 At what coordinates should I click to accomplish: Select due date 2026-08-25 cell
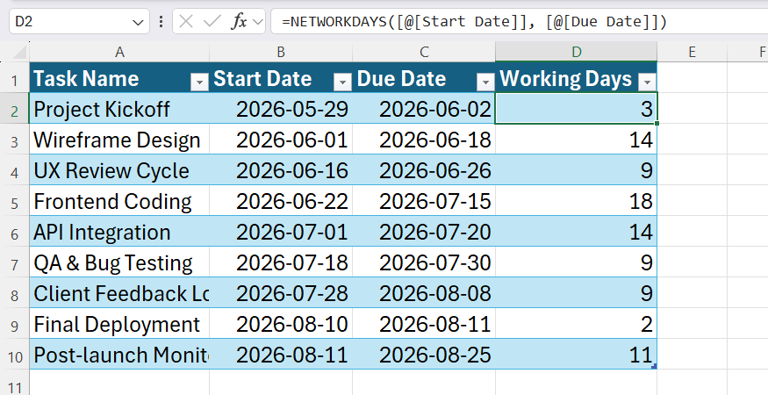pos(424,355)
